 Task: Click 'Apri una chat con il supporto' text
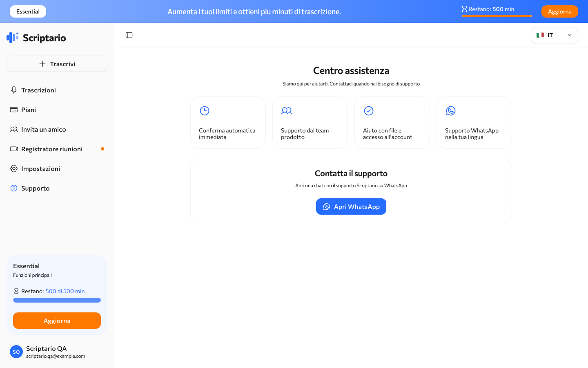click(x=351, y=186)
